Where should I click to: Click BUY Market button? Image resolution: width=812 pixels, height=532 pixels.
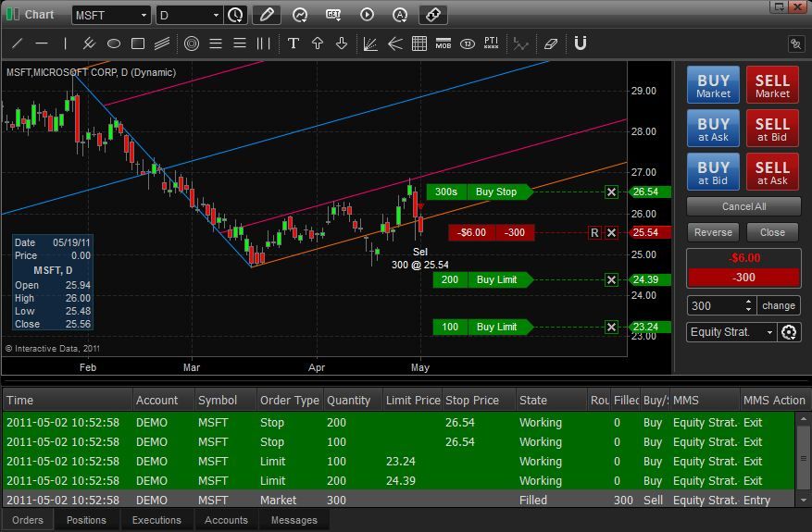click(x=713, y=85)
